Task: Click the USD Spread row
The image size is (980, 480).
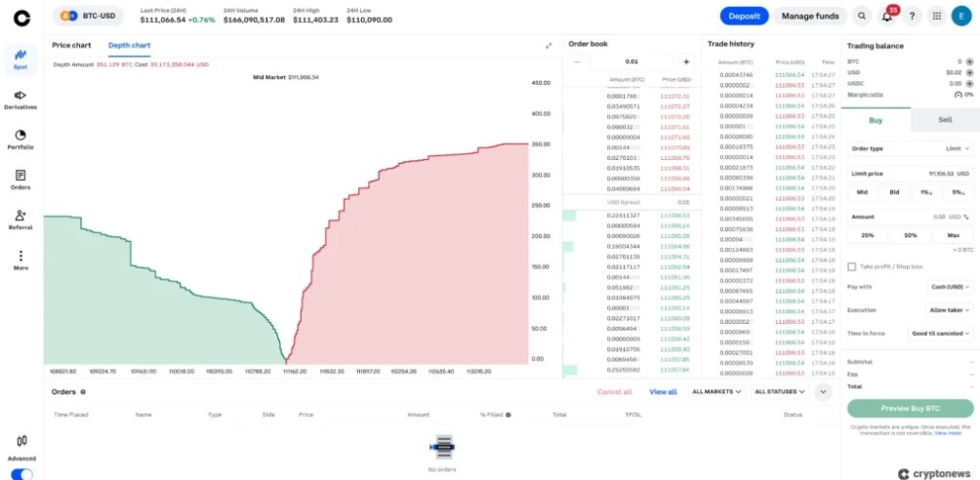Action: pyautogui.click(x=632, y=203)
